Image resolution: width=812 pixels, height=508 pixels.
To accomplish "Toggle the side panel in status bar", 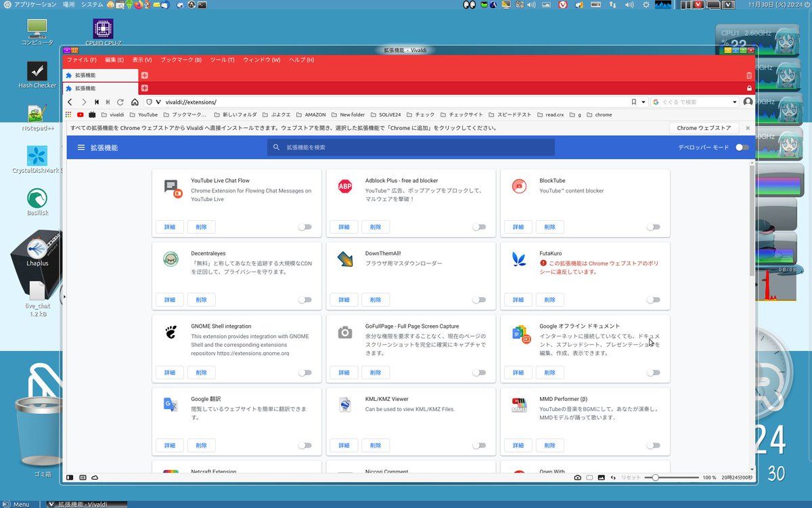I will coord(70,478).
